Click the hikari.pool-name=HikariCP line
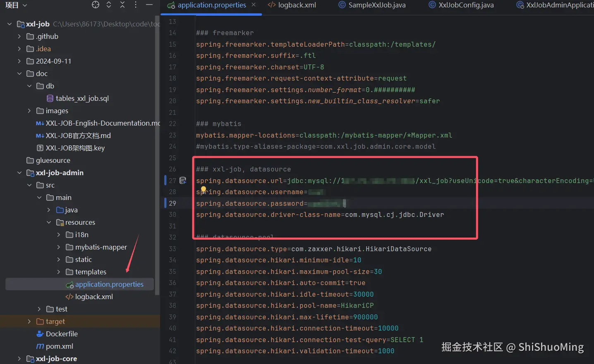This screenshot has height=364, width=594. tap(285, 305)
